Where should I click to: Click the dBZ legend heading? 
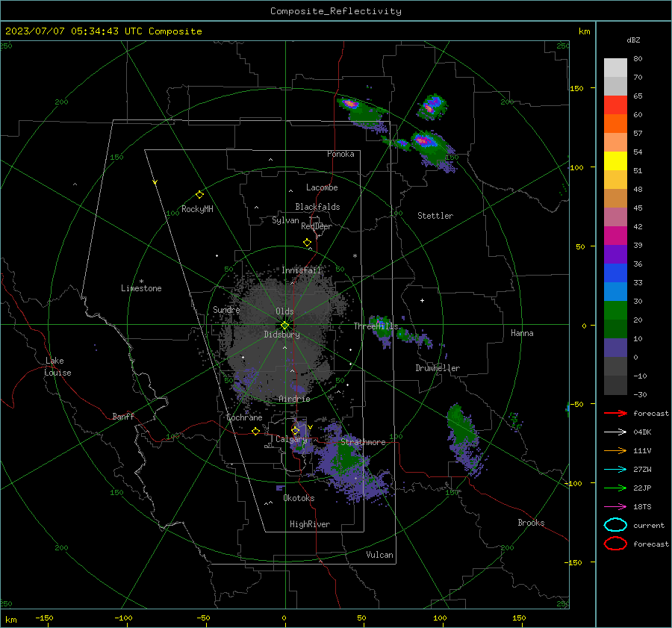tap(633, 40)
